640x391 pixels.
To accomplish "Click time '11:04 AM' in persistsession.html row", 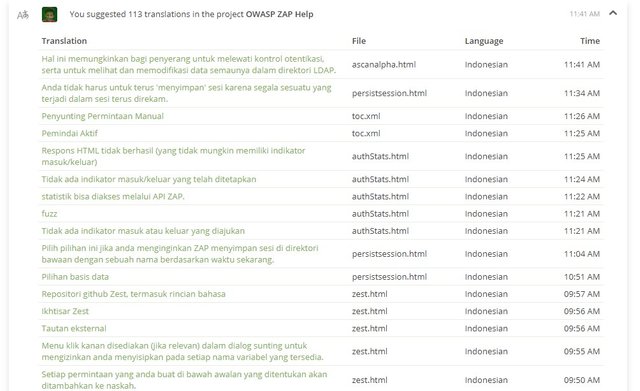I will click(x=582, y=254).
